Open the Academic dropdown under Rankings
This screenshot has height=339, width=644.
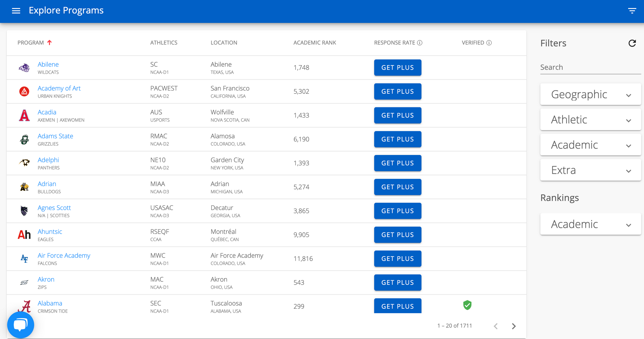(591, 224)
